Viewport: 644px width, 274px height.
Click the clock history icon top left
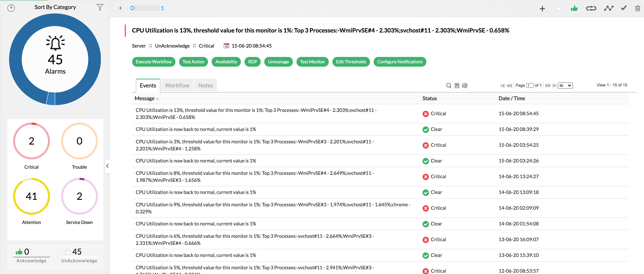click(x=11, y=8)
